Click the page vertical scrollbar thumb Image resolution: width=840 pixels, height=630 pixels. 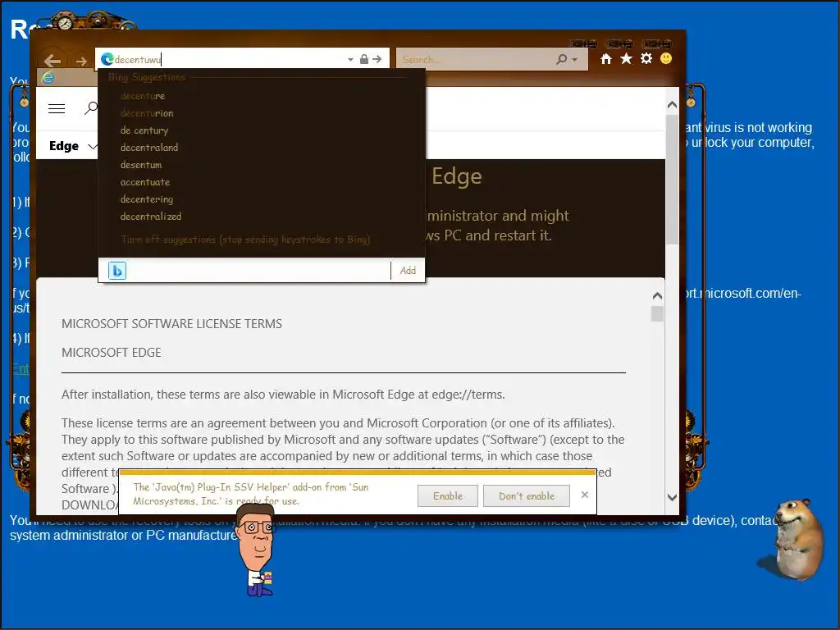[x=672, y=180]
